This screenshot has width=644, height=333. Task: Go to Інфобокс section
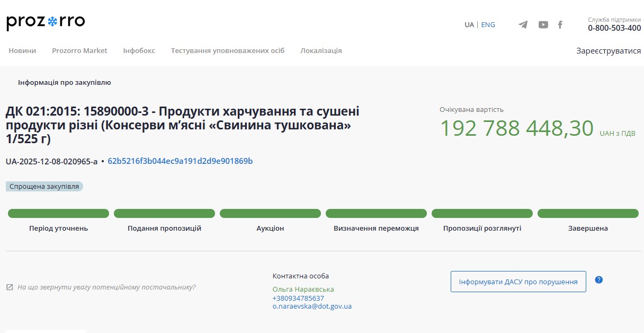pos(139,50)
